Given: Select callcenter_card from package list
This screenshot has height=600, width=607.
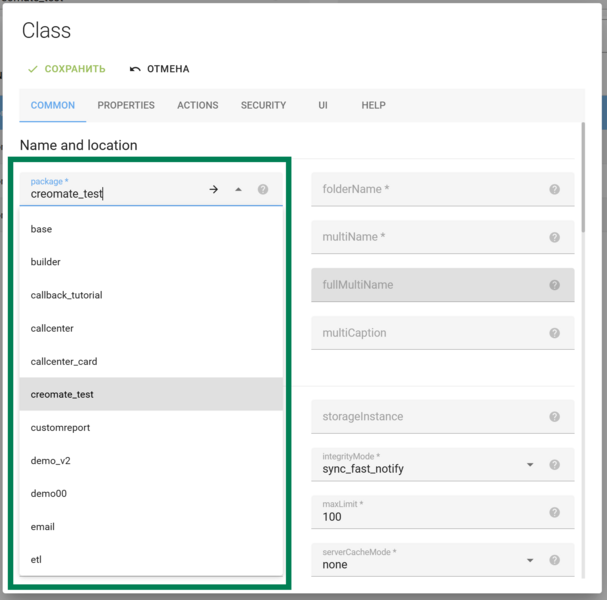Looking at the screenshot, I should (64, 361).
